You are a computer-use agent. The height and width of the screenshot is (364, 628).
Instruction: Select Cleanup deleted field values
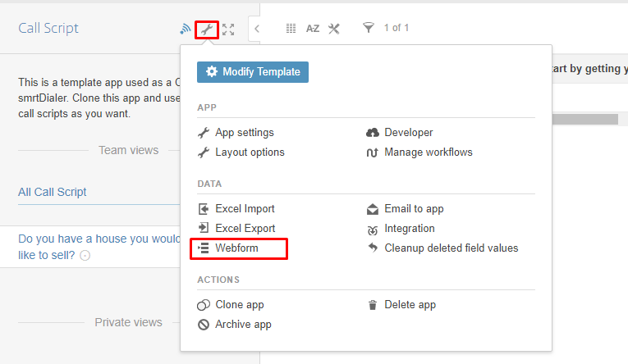tap(451, 248)
